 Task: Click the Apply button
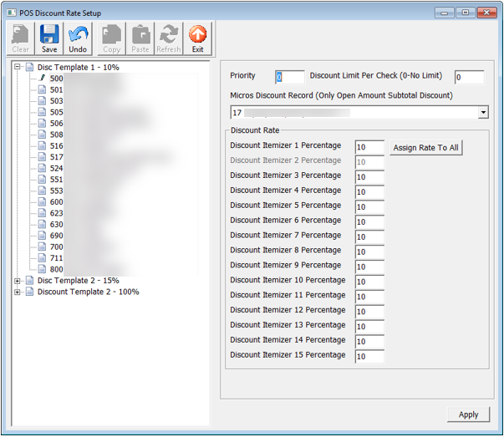coord(468,414)
